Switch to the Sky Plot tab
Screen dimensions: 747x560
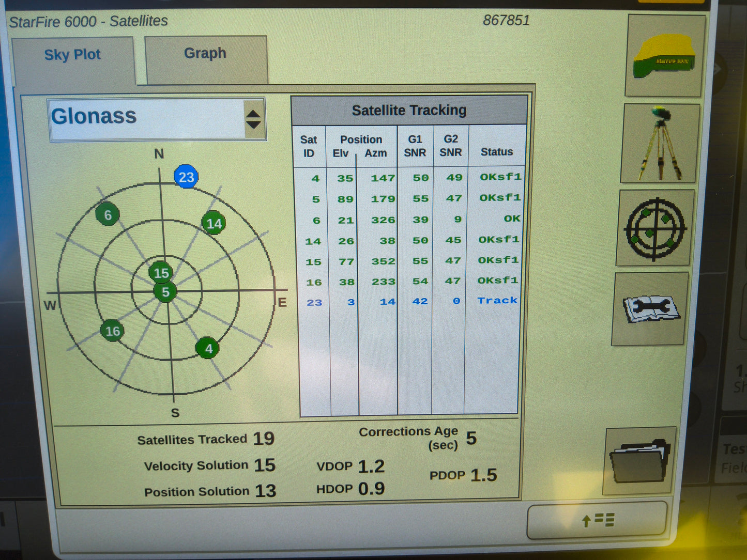pos(73,54)
